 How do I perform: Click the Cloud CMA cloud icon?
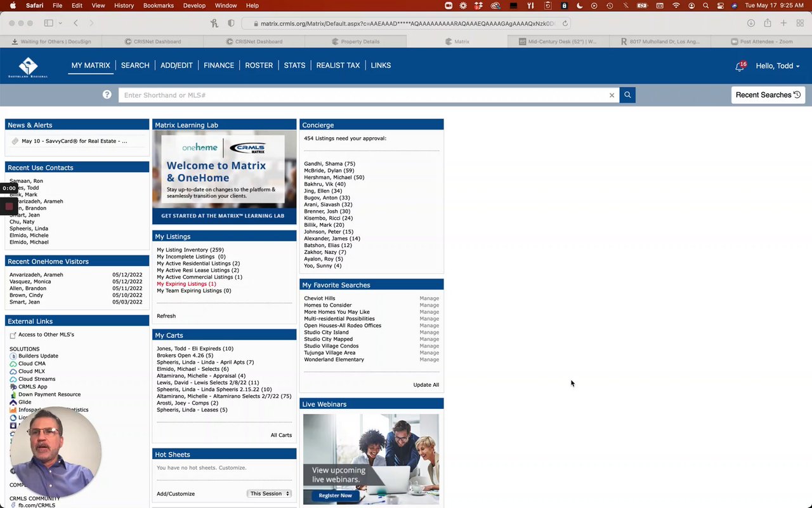[13, 364]
